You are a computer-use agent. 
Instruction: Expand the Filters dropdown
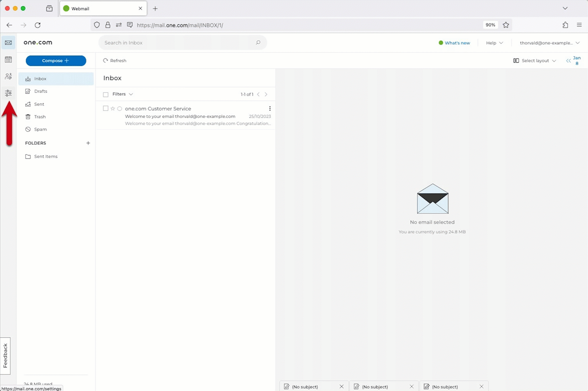pyautogui.click(x=122, y=94)
